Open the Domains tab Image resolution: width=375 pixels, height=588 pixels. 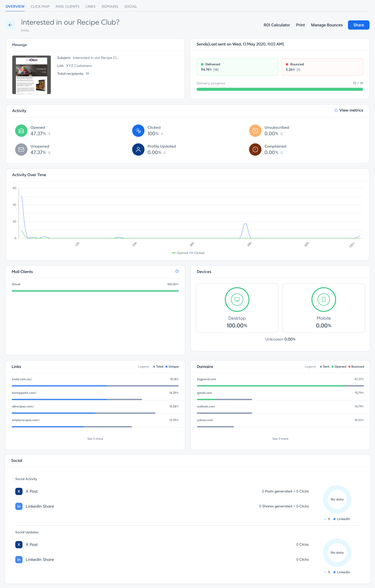[110, 6]
